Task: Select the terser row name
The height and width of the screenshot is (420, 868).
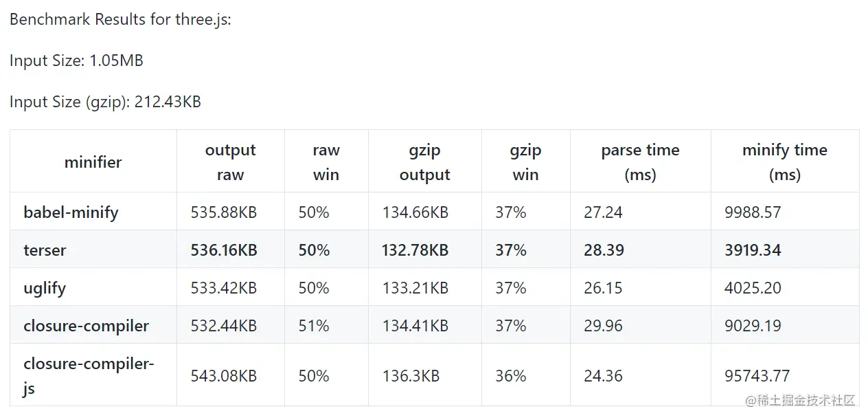Action: 45,250
